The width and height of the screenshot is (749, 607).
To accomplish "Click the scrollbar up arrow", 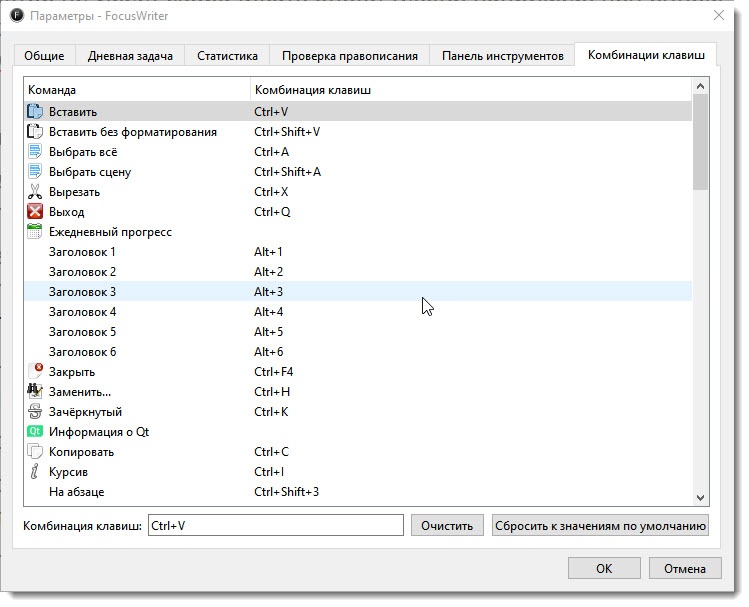I will [x=700, y=86].
